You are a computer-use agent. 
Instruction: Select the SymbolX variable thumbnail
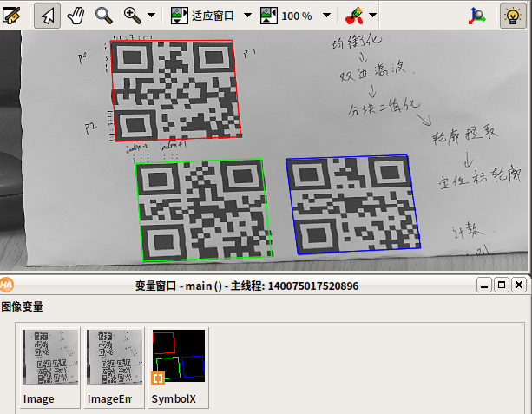point(179,367)
